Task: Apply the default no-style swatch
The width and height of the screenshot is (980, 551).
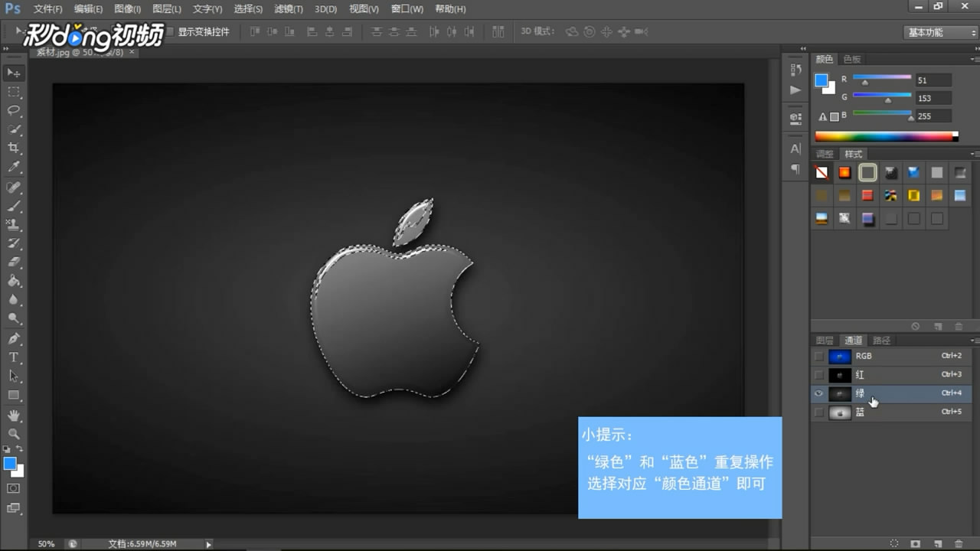Action: click(822, 173)
